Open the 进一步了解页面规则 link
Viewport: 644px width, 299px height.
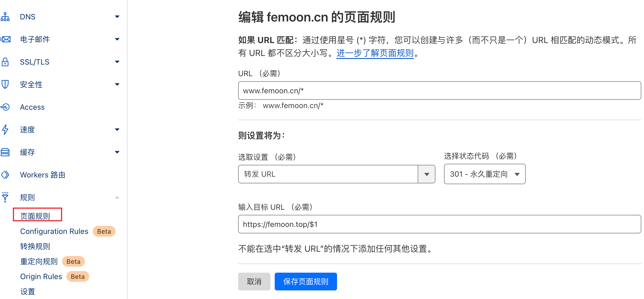coord(375,53)
